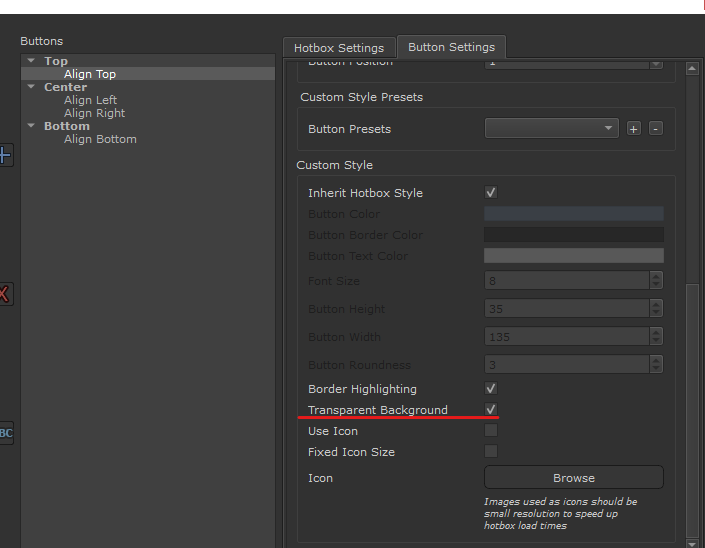Click the scrollbar up arrow
The width and height of the screenshot is (705, 548).
691,68
